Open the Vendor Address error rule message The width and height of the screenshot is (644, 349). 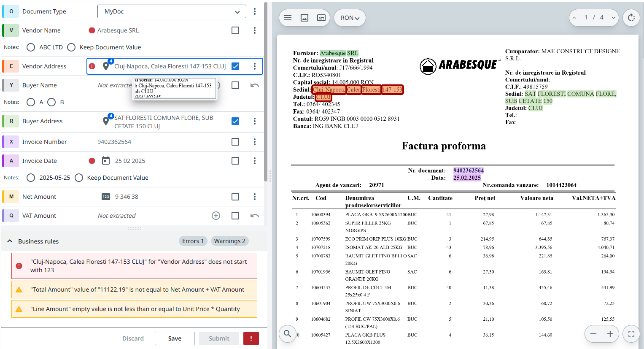134,266
